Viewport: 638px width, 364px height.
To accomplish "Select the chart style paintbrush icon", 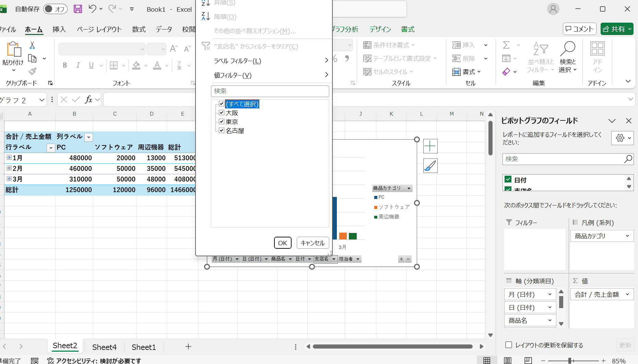I will pyautogui.click(x=430, y=166).
